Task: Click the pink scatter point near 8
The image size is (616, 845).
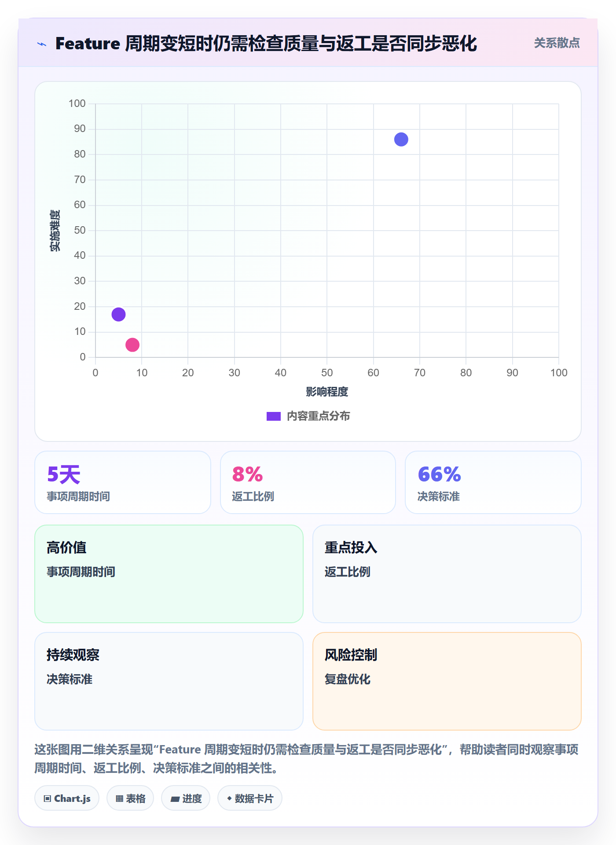Action: click(132, 345)
